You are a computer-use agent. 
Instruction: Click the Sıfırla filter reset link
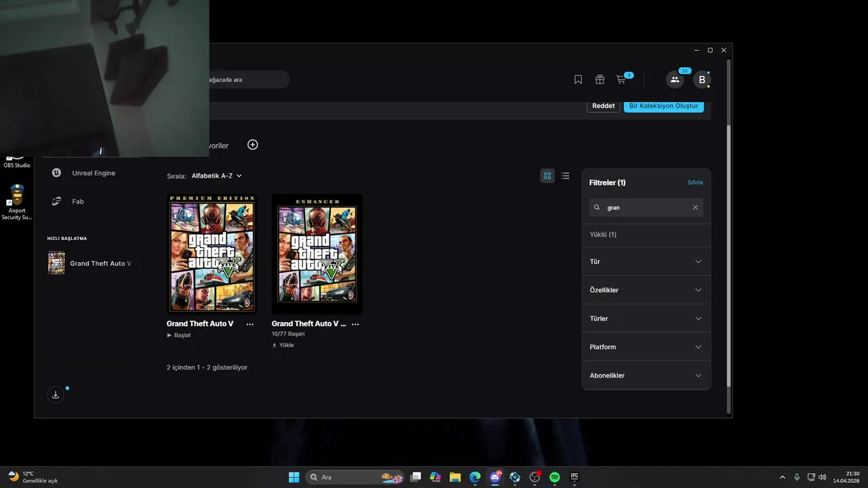pos(695,183)
